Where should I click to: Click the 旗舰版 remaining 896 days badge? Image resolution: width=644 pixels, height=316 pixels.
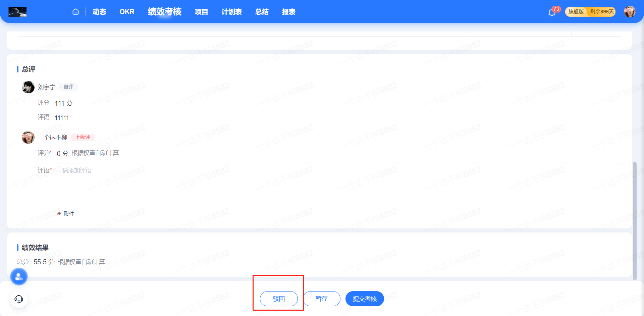(x=590, y=12)
